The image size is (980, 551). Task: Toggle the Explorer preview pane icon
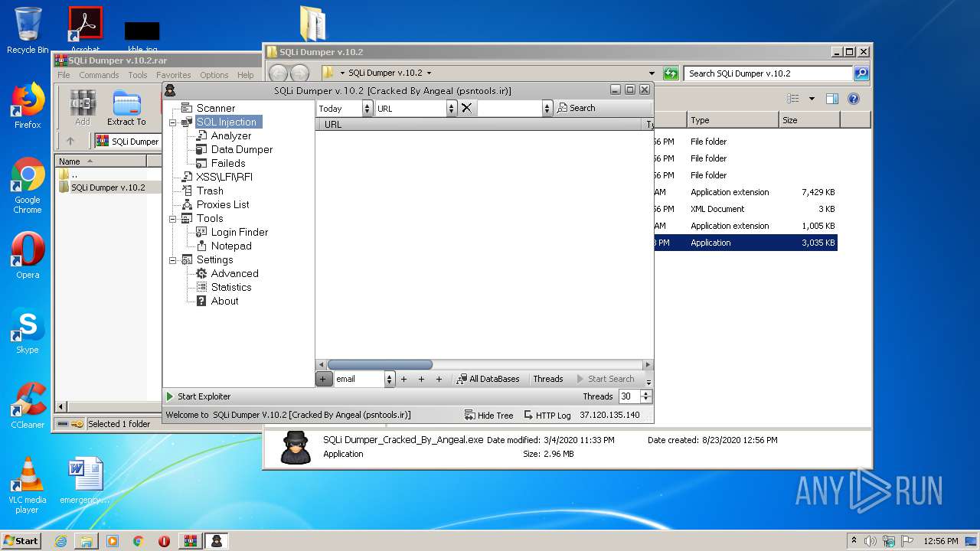[x=832, y=99]
